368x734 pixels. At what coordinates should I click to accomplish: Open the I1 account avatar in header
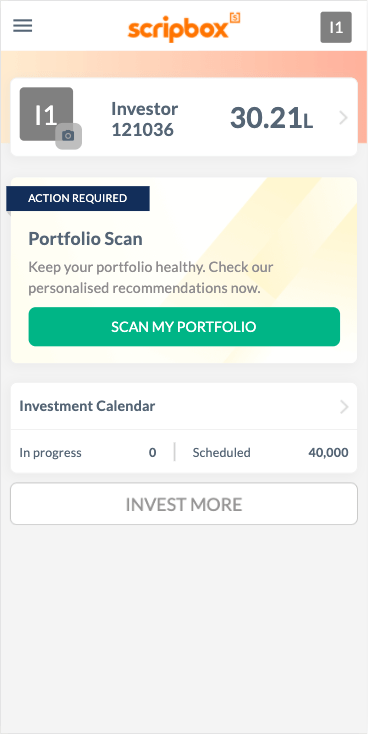pos(336,27)
